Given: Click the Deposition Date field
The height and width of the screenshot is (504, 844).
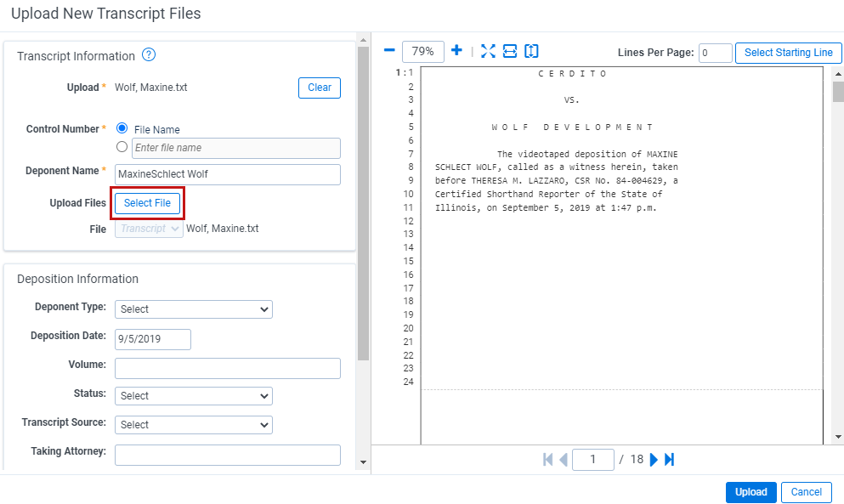Looking at the screenshot, I should pos(153,339).
